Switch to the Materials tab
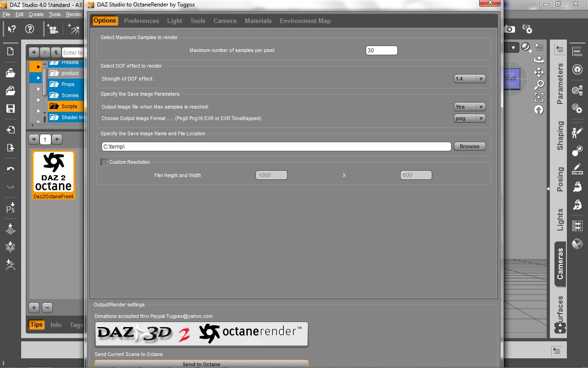The image size is (588, 368). point(258,21)
